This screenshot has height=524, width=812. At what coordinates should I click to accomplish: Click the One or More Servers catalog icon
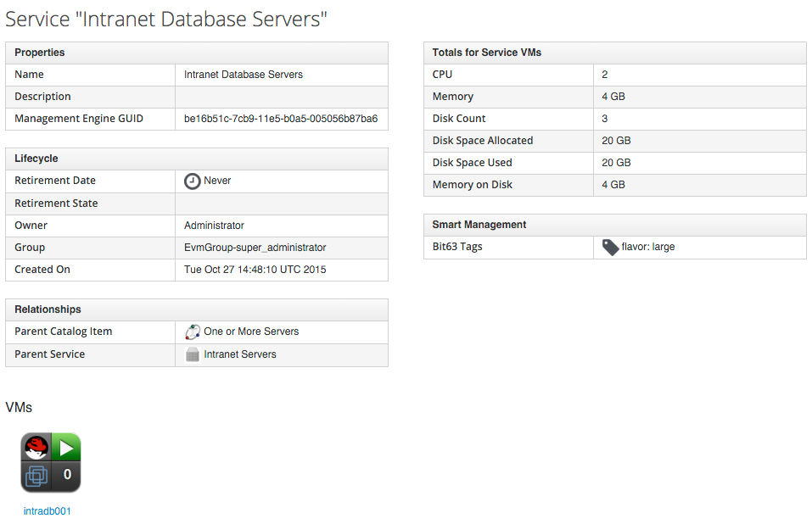193,332
